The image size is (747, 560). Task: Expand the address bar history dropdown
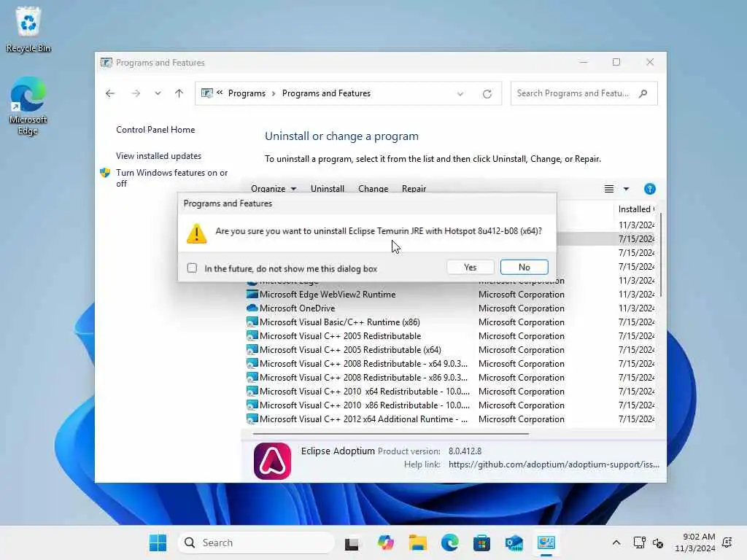point(460,94)
